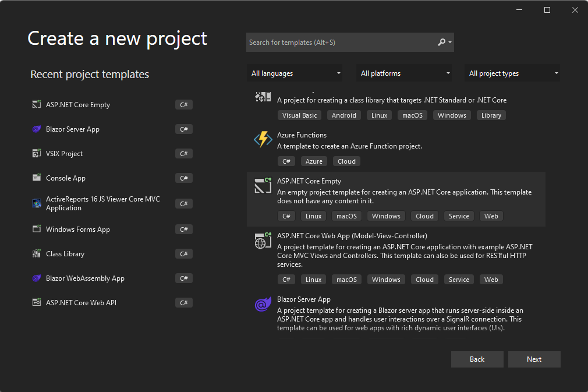
Task: Click the Back button
Action: [477, 359]
